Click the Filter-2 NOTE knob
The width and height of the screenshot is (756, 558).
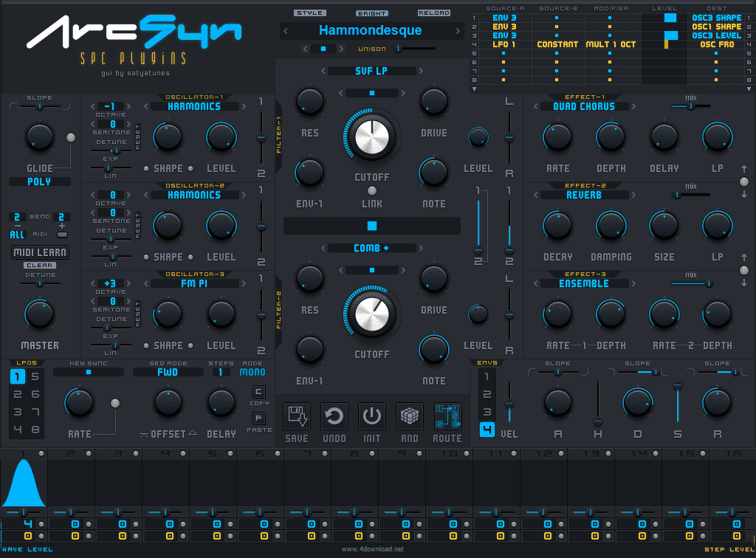coord(434,349)
